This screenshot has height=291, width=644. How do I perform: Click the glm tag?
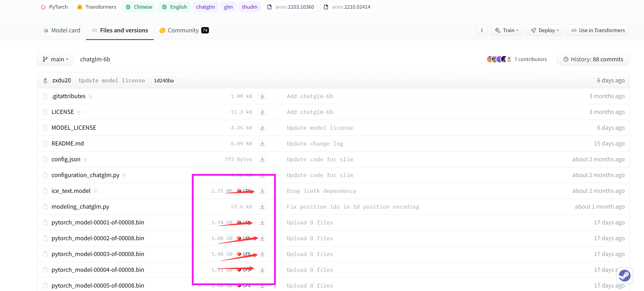click(228, 7)
